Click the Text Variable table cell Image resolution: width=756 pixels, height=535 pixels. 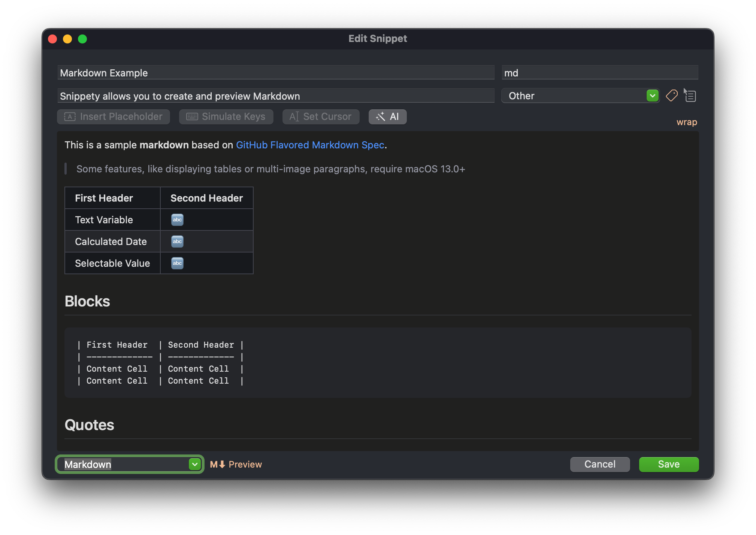112,220
